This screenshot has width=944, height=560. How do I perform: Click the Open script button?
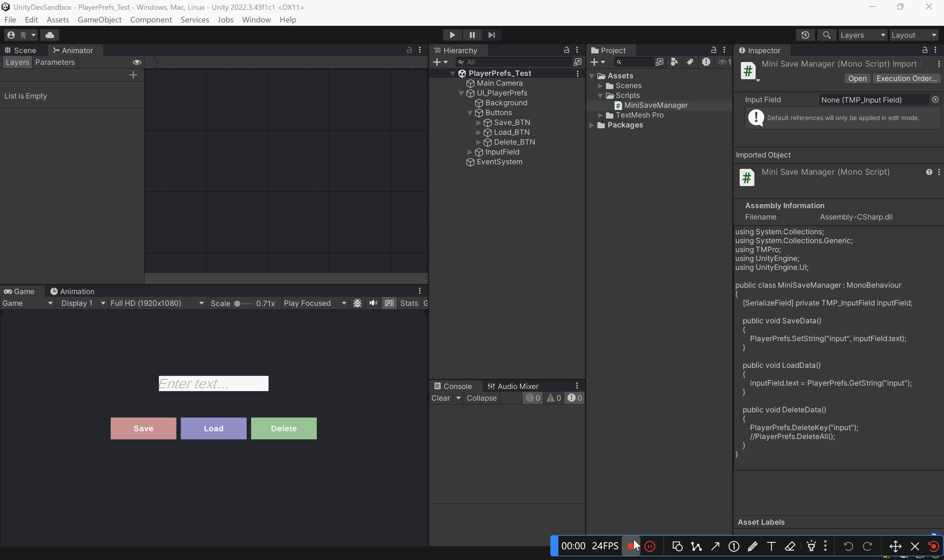click(x=857, y=79)
